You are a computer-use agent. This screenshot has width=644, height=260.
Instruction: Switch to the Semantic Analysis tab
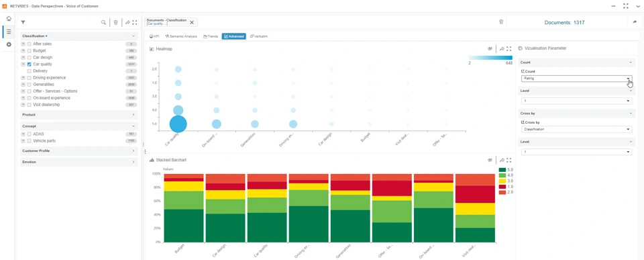coord(181,36)
